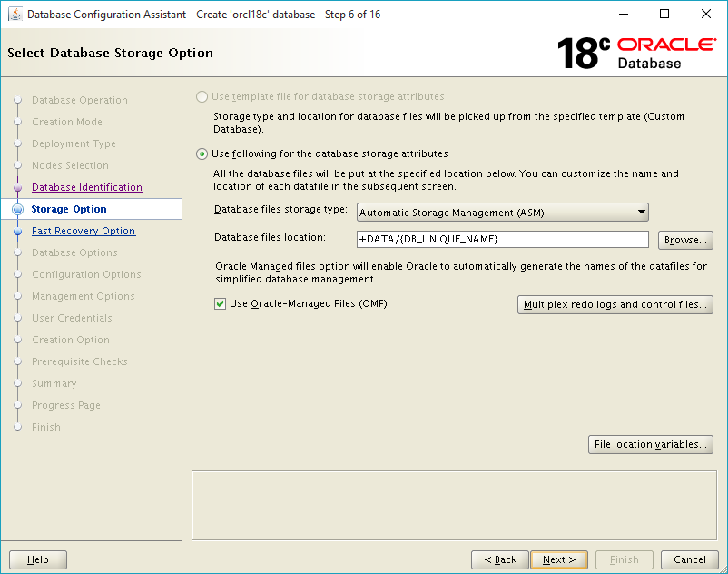Click the Database files location field
Screen dimensions: 728x574
(502, 239)
